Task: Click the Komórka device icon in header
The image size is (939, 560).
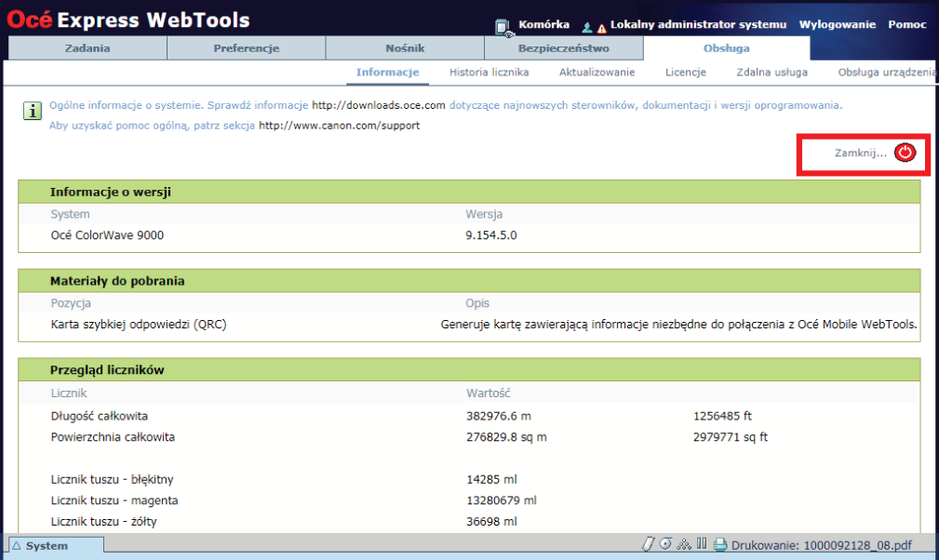Action: tap(503, 27)
